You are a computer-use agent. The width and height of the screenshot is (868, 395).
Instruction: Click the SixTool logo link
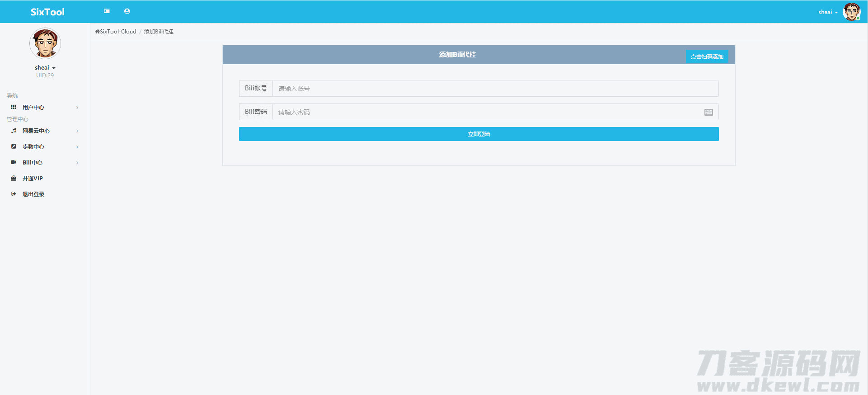(x=47, y=12)
